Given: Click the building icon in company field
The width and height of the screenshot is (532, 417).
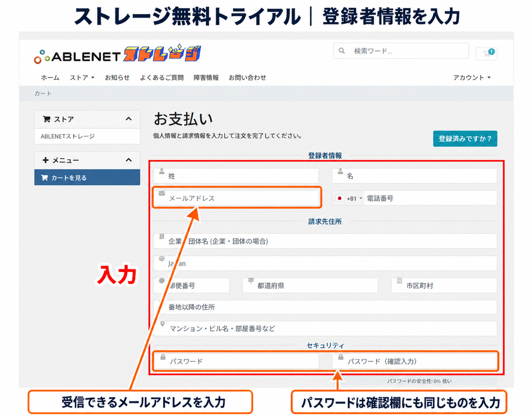Looking at the screenshot, I should 162,236.
